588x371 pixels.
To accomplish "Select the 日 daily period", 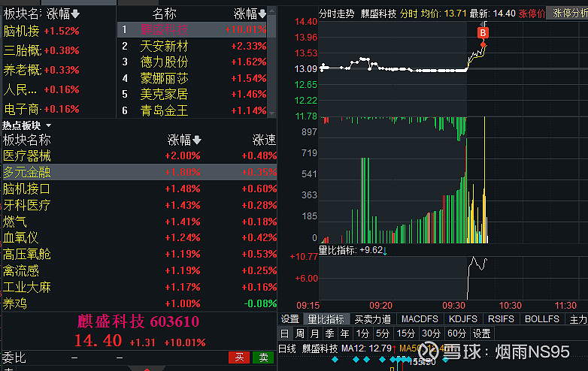I will pos(285,333).
